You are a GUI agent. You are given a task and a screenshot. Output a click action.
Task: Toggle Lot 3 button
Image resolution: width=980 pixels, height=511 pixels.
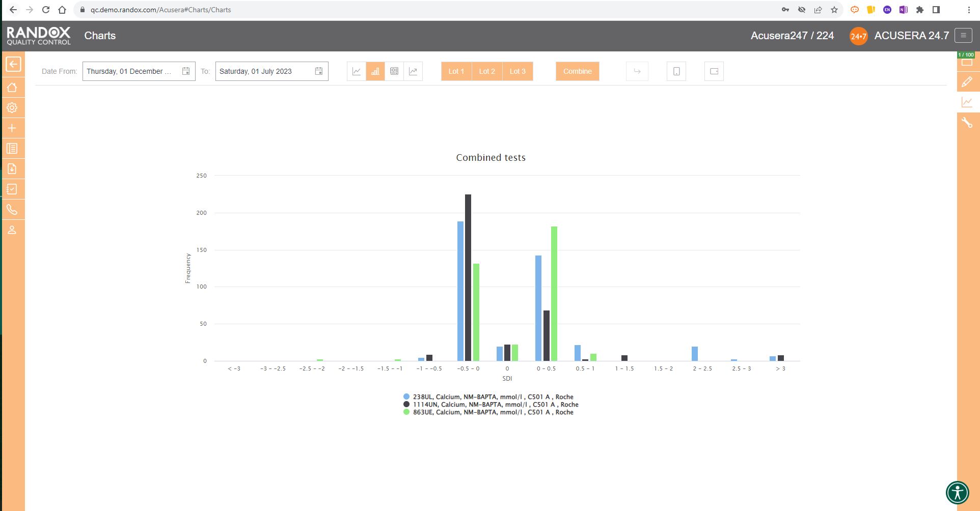[517, 71]
